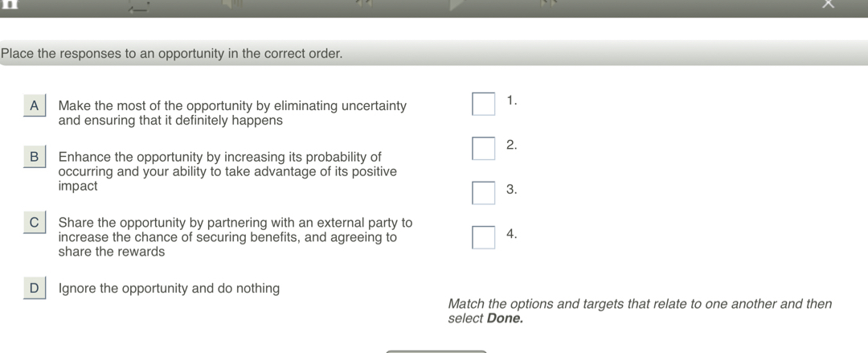Click target box number 2
Screen dimensions: 868x353
(483, 149)
